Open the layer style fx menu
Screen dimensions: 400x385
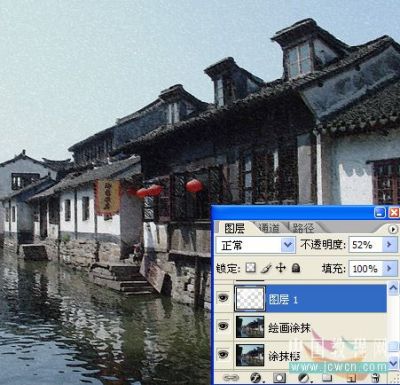click(256, 378)
